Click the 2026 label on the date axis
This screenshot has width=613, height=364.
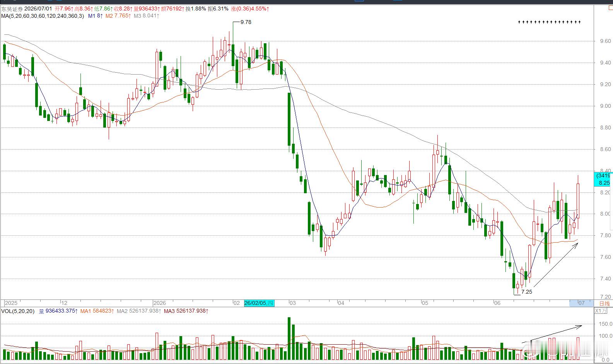point(159,303)
